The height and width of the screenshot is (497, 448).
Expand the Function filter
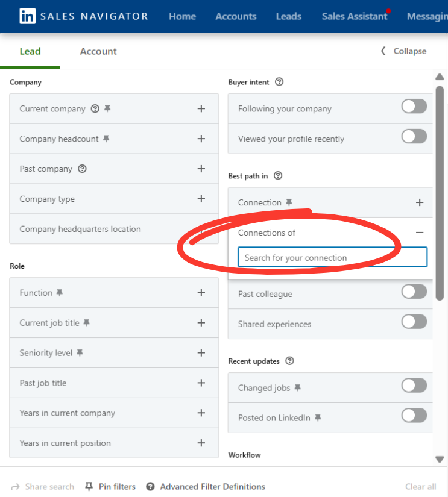(201, 293)
